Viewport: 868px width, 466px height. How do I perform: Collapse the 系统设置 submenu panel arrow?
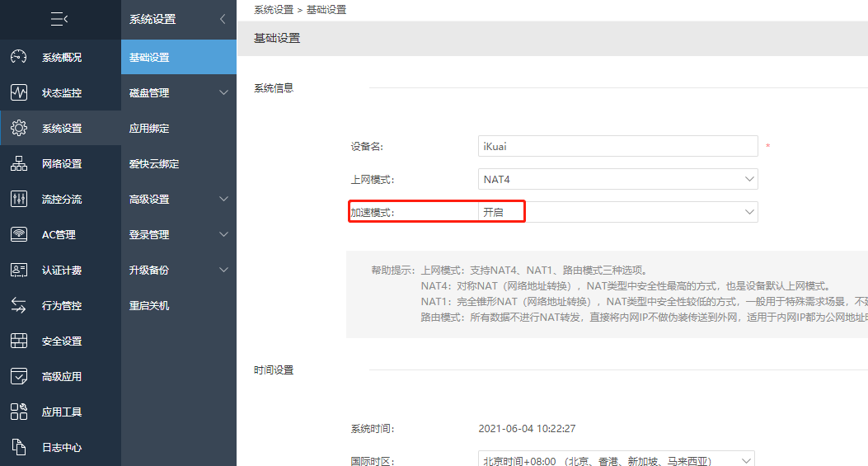[222, 19]
